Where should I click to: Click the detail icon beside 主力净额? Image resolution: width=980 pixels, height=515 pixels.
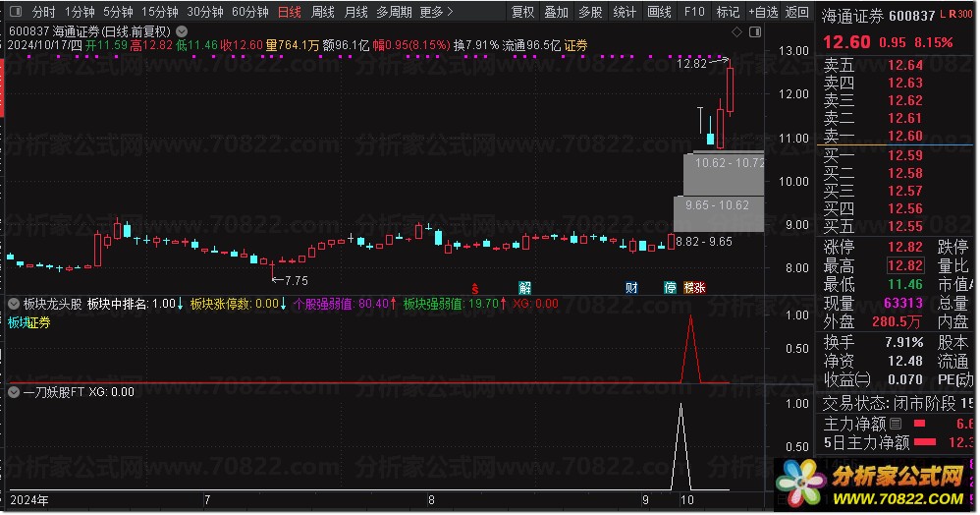point(895,424)
